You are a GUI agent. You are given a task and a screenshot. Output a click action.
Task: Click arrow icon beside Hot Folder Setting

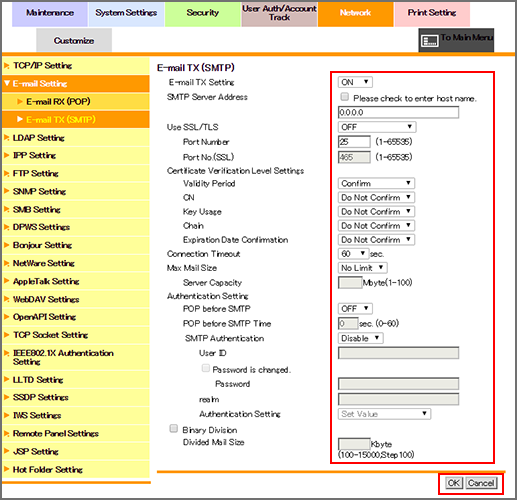coord(6,469)
